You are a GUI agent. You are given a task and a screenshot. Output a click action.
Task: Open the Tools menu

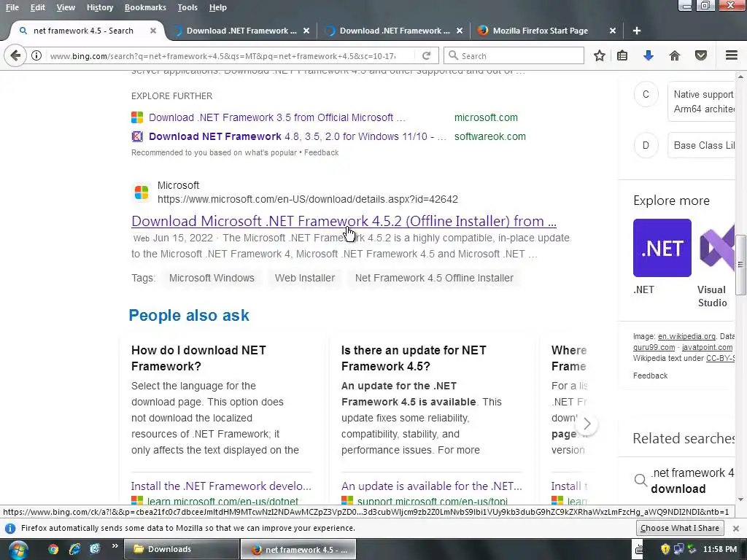click(x=187, y=7)
